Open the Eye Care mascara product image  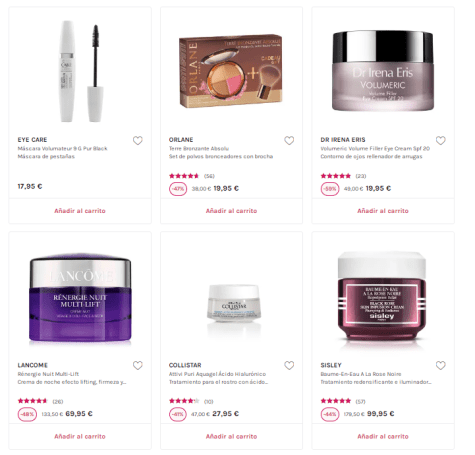coord(80,71)
